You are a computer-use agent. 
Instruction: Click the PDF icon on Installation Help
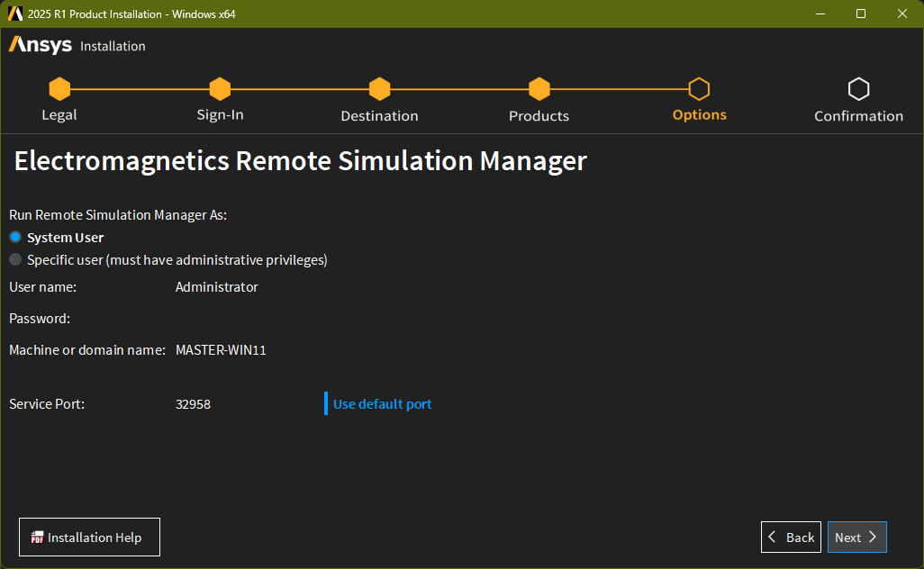pyautogui.click(x=37, y=537)
